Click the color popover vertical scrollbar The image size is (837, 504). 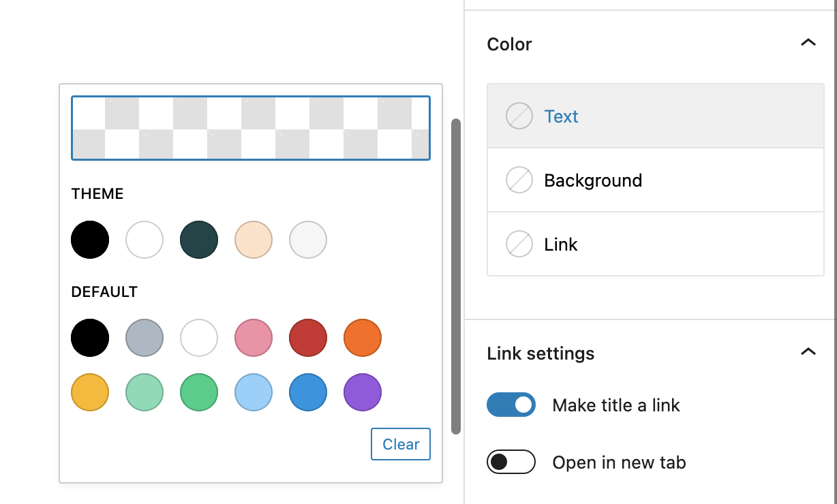point(456,276)
